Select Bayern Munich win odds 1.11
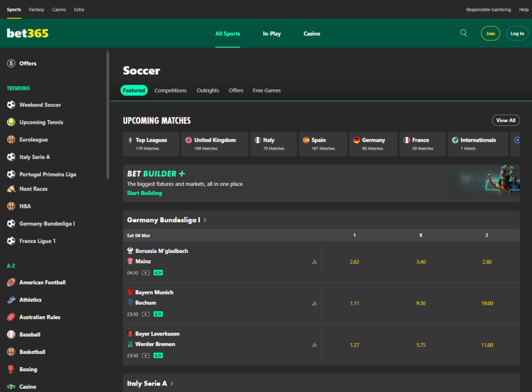Screen dimensions: 532x392 (x=354, y=303)
